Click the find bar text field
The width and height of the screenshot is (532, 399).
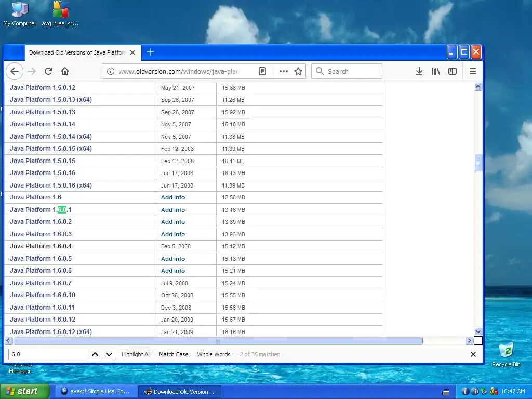(48, 354)
